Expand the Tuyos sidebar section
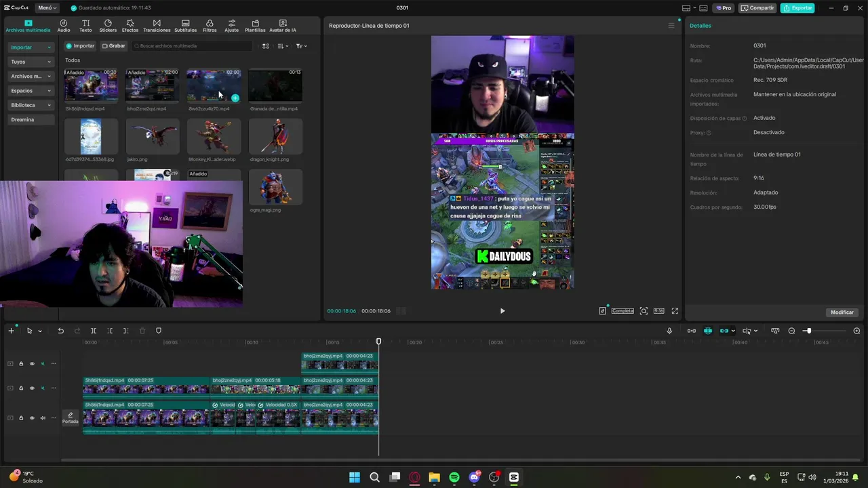The image size is (868, 488). click(31, 62)
